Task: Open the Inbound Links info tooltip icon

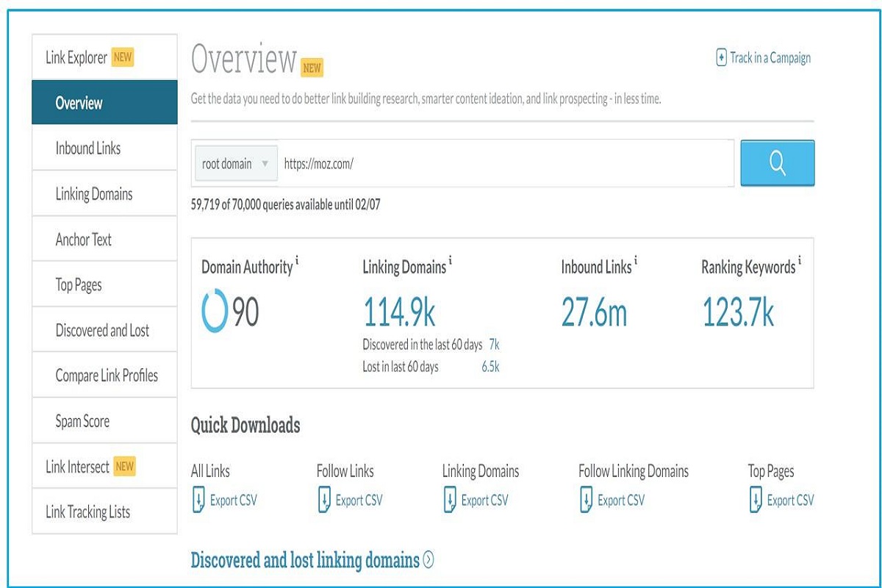Action: (x=636, y=261)
